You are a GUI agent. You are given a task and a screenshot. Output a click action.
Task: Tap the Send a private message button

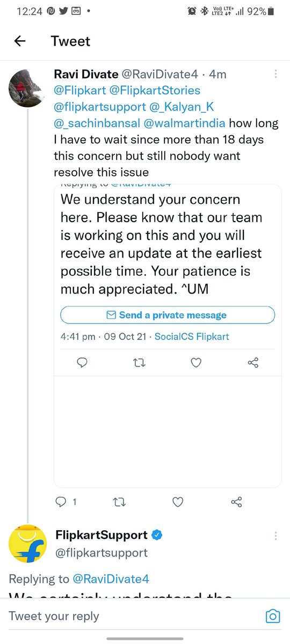click(x=168, y=315)
